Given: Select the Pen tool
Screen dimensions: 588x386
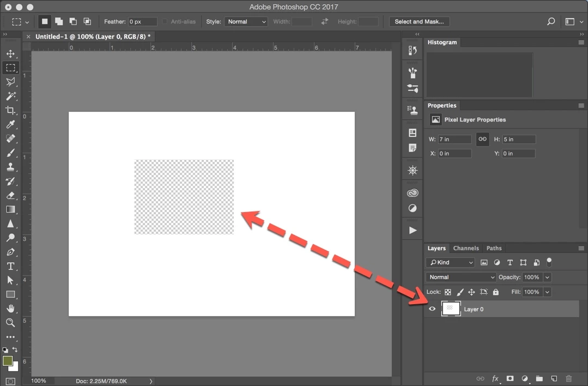Looking at the screenshot, I should [x=10, y=252].
